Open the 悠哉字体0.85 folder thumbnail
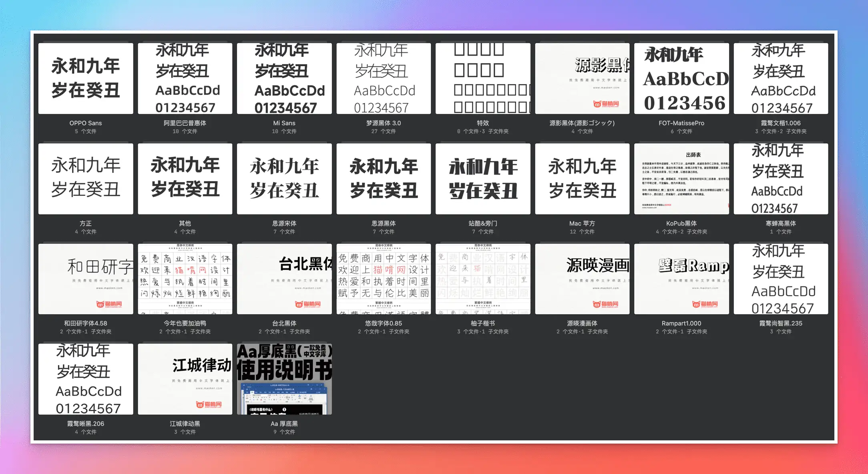This screenshot has height=474, width=868. pos(384,279)
